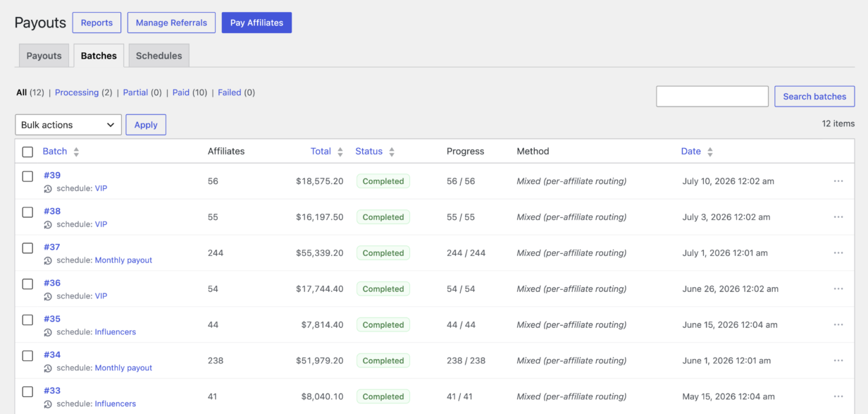Open the actions menu for batch #33
The width and height of the screenshot is (868, 414).
(838, 396)
